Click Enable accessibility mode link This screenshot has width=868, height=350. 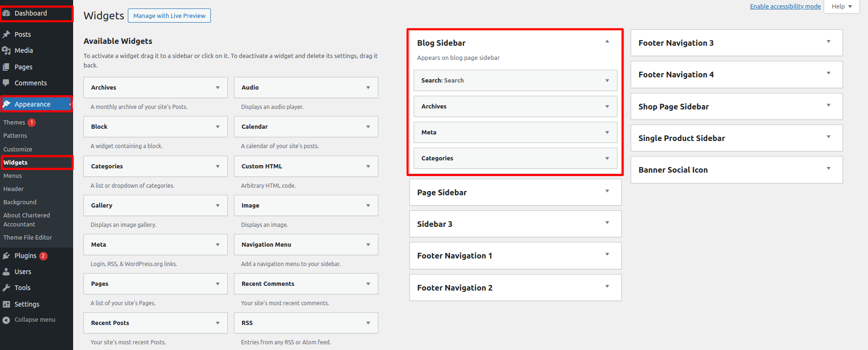[x=785, y=6]
